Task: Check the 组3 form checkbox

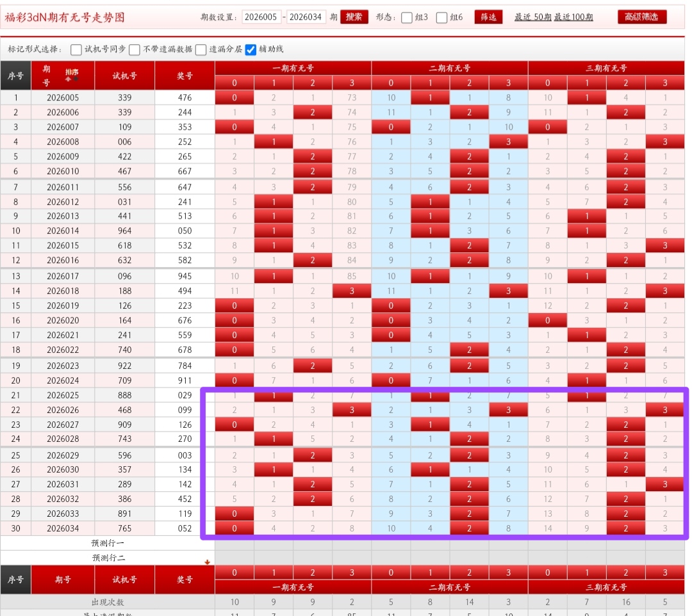Action: click(x=407, y=18)
